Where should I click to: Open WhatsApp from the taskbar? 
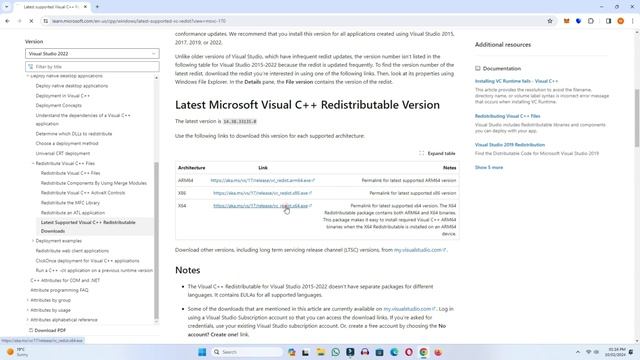pyautogui.click(x=336, y=352)
